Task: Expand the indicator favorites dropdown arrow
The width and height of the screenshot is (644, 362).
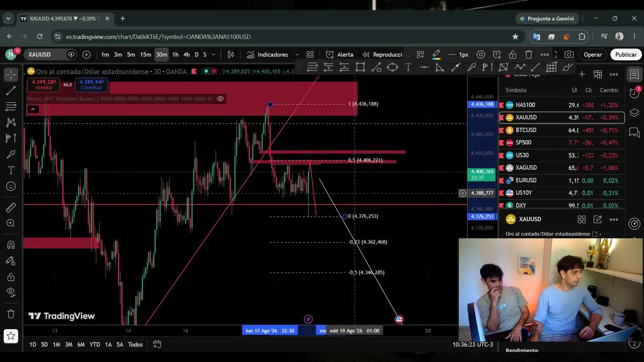Action: point(297,54)
